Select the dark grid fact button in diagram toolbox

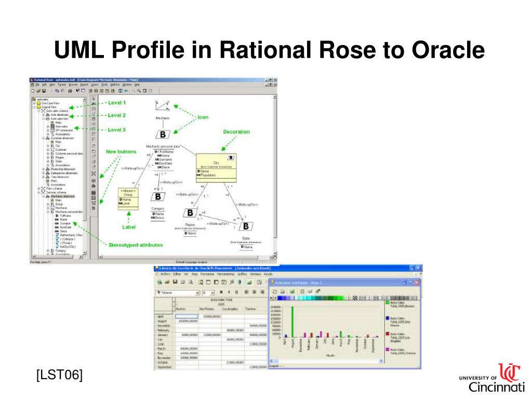pos(94,193)
